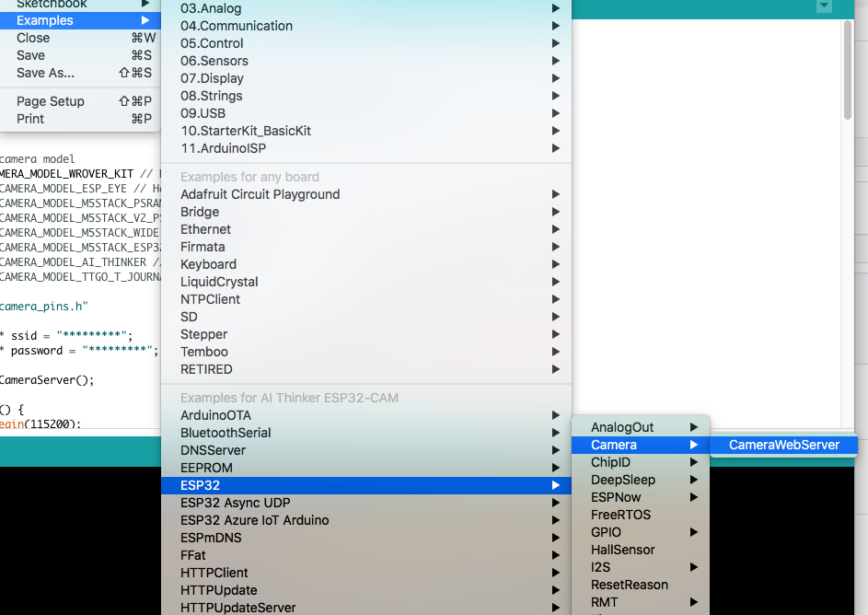The width and height of the screenshot is (868, 615).
Task: Select Print in the File menu
Action: click(80, 119)
